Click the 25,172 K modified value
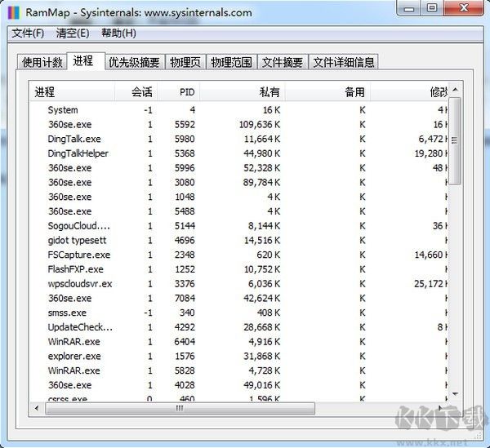The width and height of the screenshot is (490, 448). coord(431,284)
